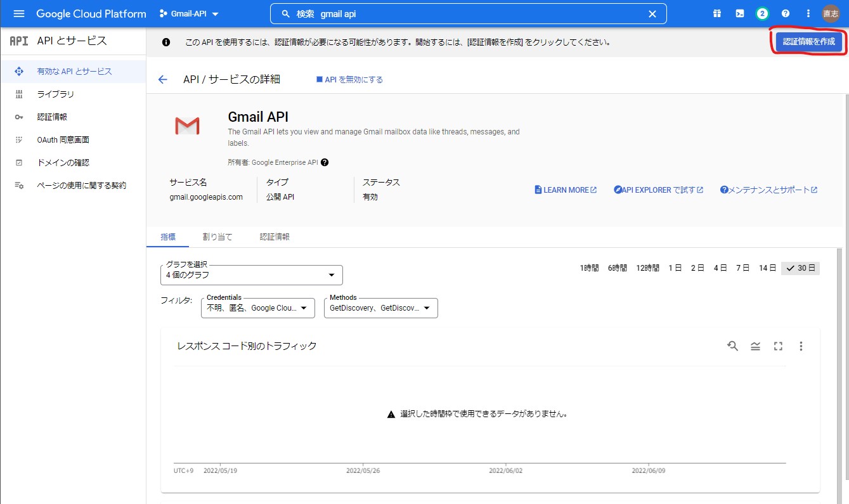Screen dimensions: 849x504
Task: Select the 14日 time range
Action: (x=768, y=268)
